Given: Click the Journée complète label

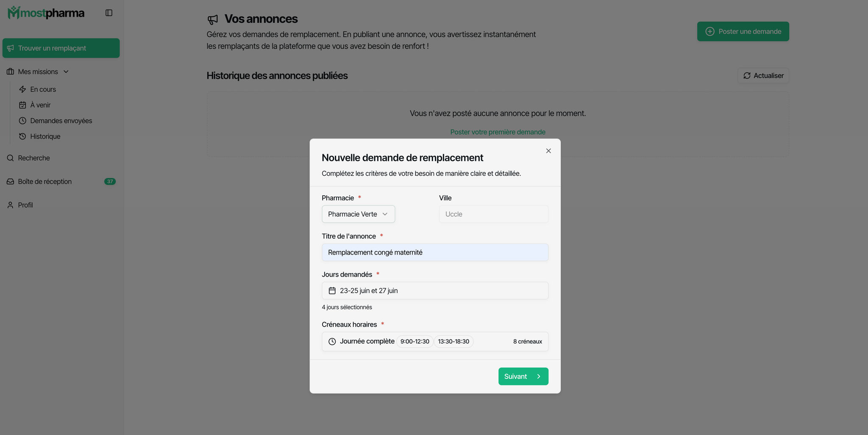Looking at the screenshot, I should pos(367,341).
